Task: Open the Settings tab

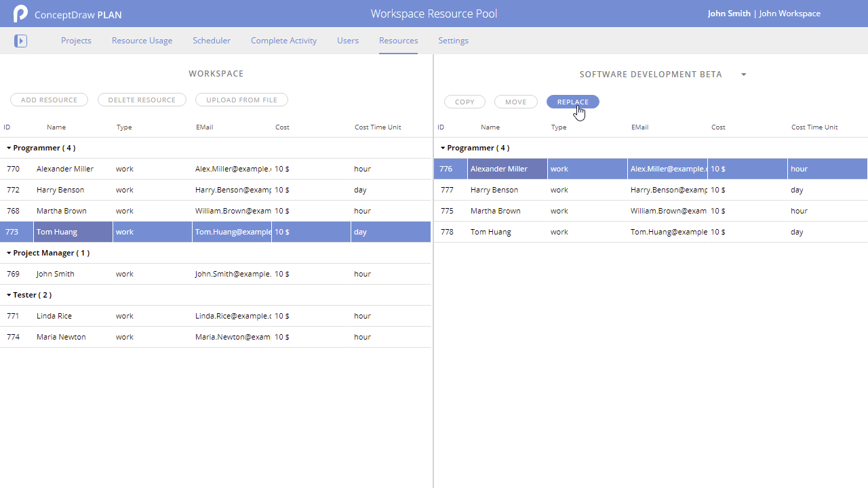Action: point(453,41)
